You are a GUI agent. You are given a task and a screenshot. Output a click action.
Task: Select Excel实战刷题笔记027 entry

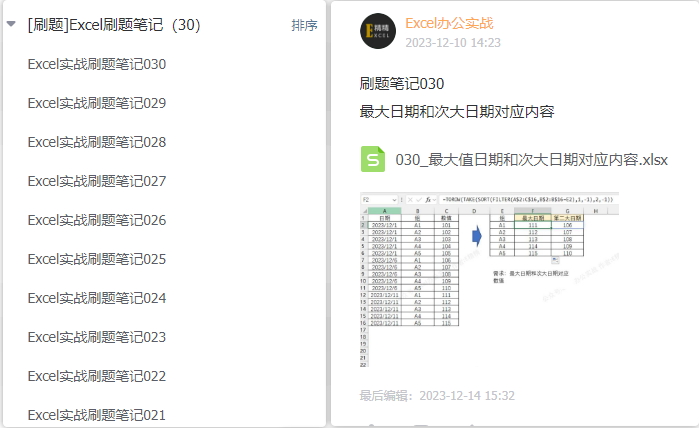click(x=97, y=181)
